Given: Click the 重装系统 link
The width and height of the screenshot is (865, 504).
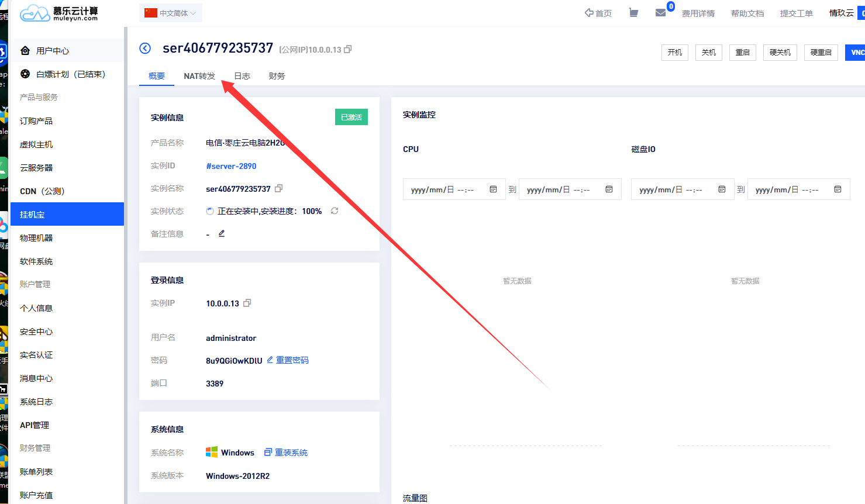Looking at the screenshot, I should (291, 453).
